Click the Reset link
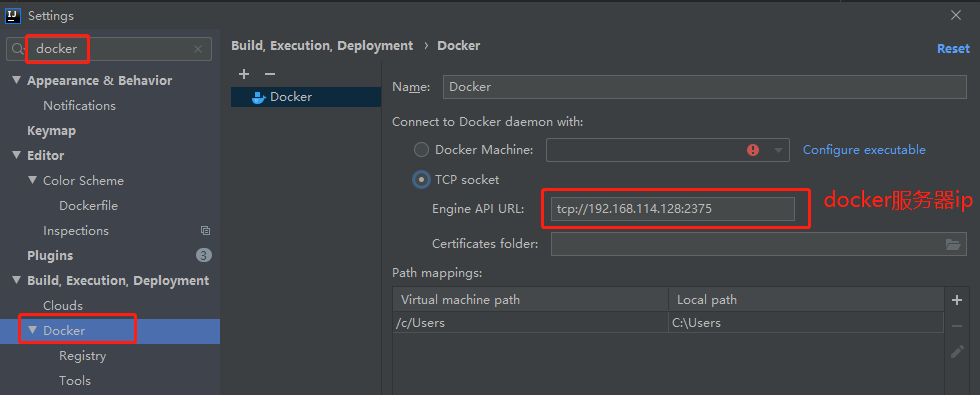 (953, 49)
